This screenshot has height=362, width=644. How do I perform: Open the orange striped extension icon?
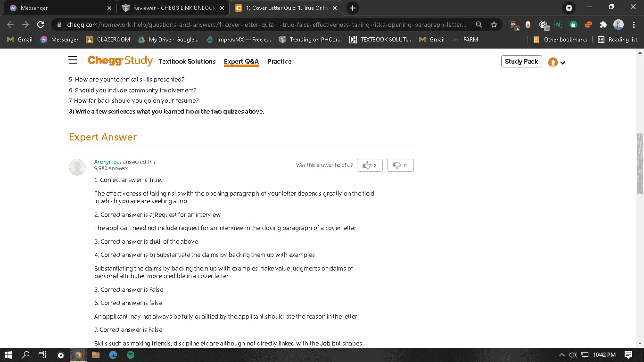pos(588,25)
